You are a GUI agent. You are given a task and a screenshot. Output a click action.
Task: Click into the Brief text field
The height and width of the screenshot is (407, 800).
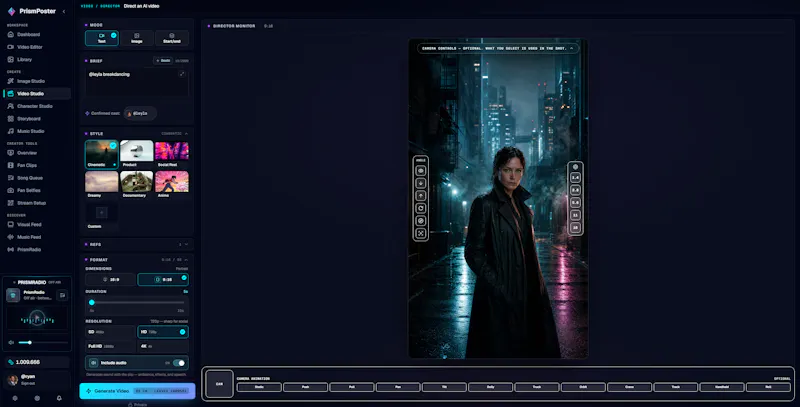(137, 83)
